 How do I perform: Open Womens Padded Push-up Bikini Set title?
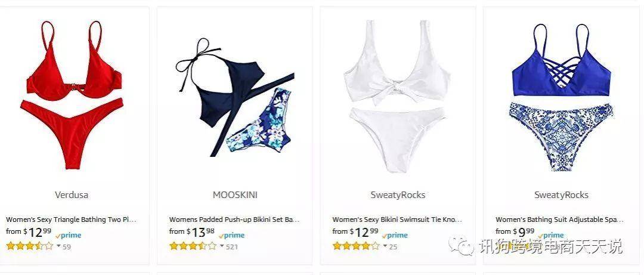(x=234, y=220)
